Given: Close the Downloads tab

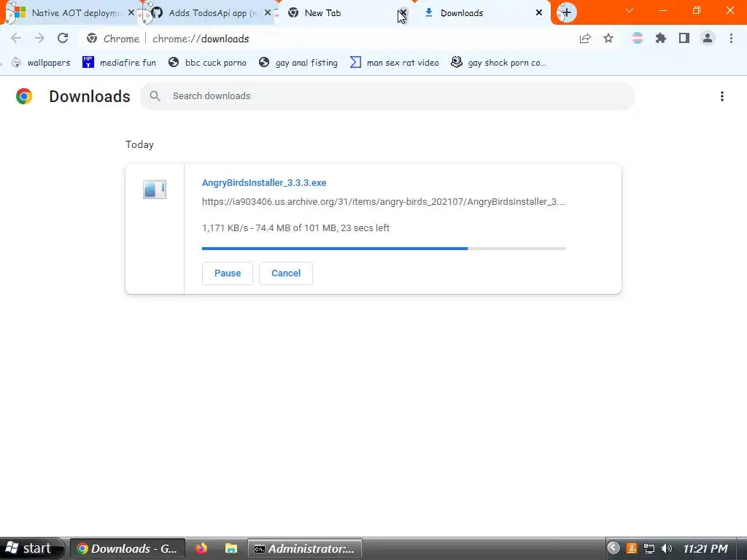Looking at the screenshot, I should (539, 13).
